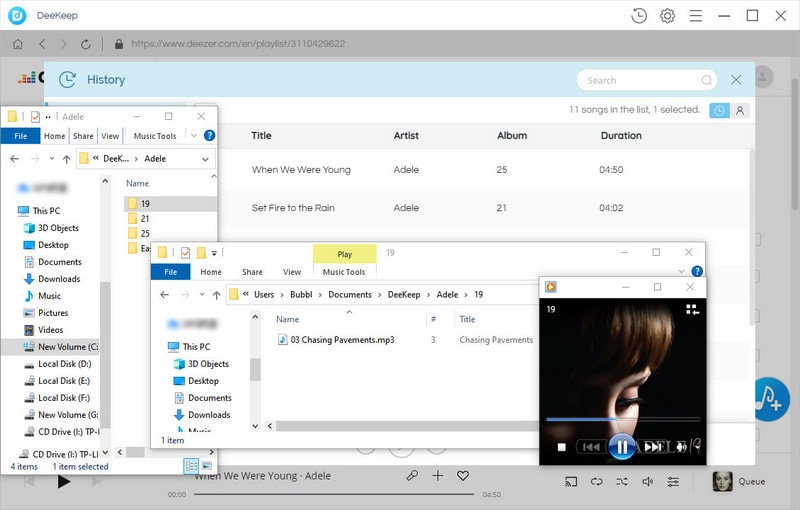Switch History list to artist view toggle
800x510 pixels.
coord(740,111)
